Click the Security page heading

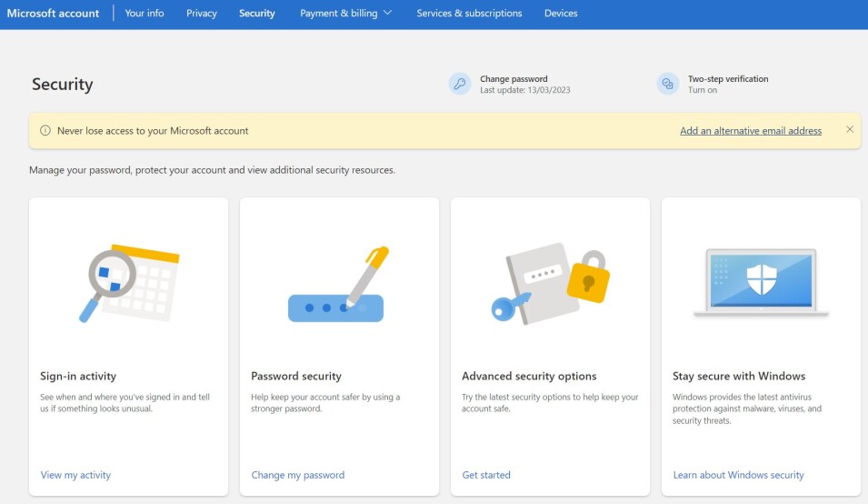(x=62, y=85)
